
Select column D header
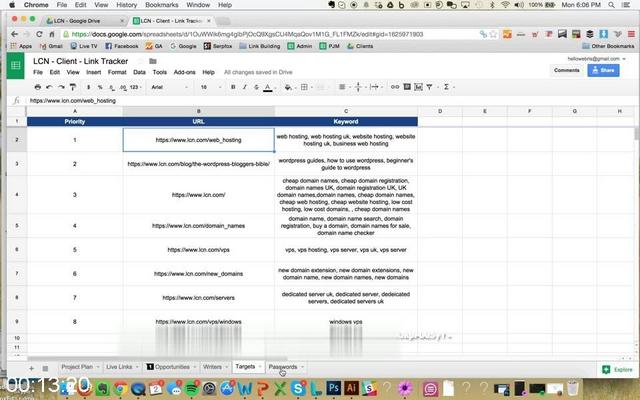(440, 111)
